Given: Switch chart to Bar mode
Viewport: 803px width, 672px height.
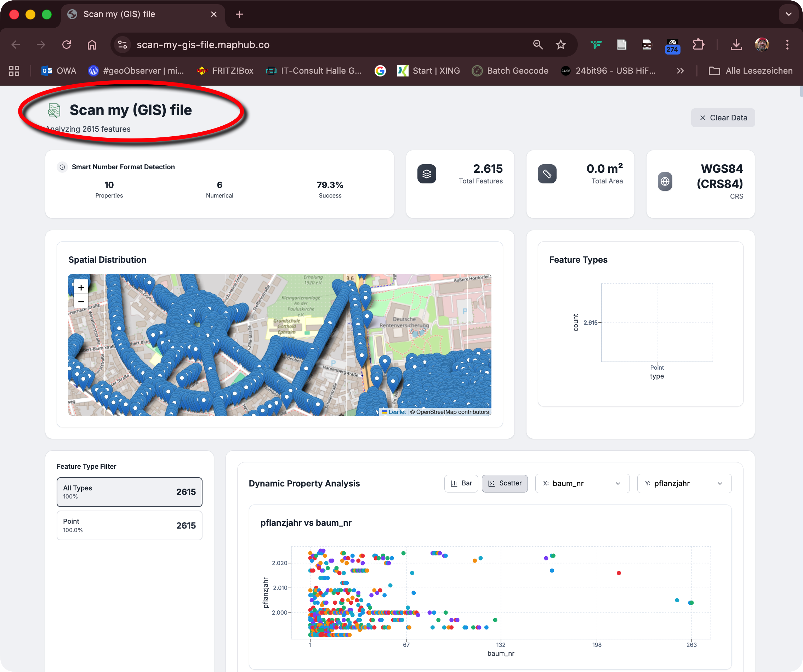Looking at the screenshot, I should [x=461, y=483].
